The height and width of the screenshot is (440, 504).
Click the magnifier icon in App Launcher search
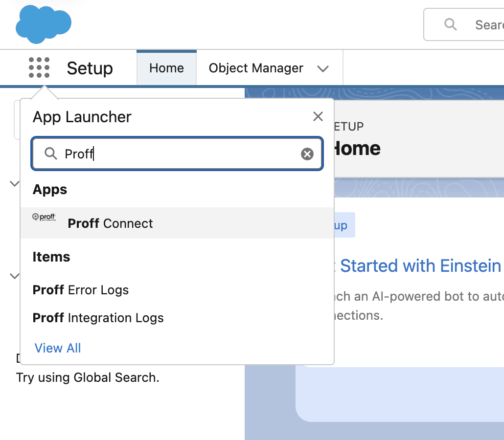51,154
